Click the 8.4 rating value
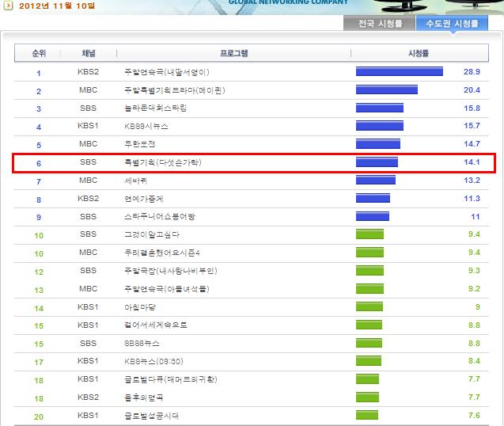 point(474,361)
